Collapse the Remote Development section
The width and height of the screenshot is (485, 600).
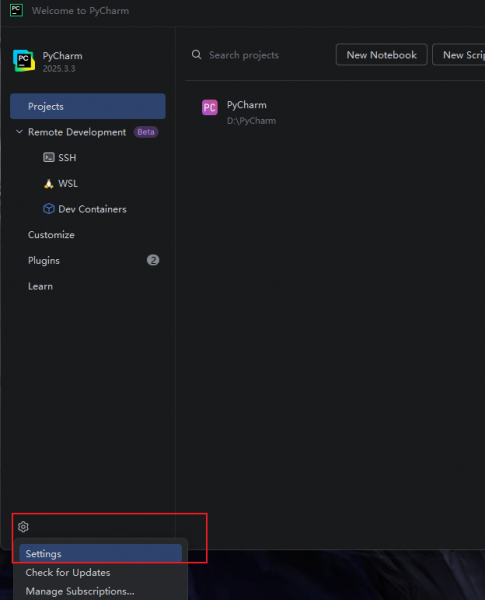coord(19,132)
